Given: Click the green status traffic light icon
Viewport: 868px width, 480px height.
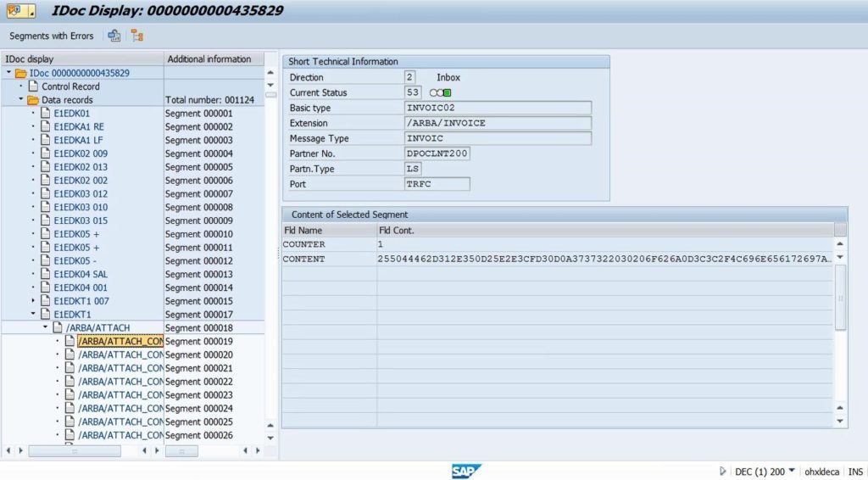Looking at the screenshot, I should [x=448, y=92].
